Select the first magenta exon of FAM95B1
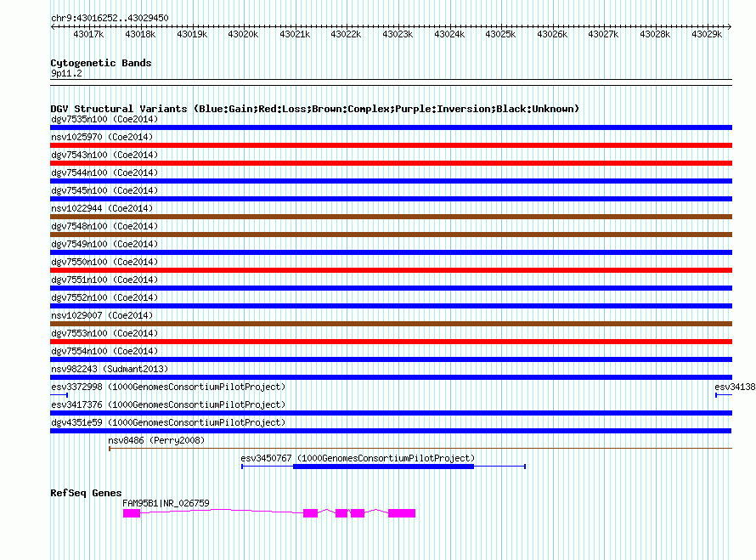 click(x=132, y=513)
